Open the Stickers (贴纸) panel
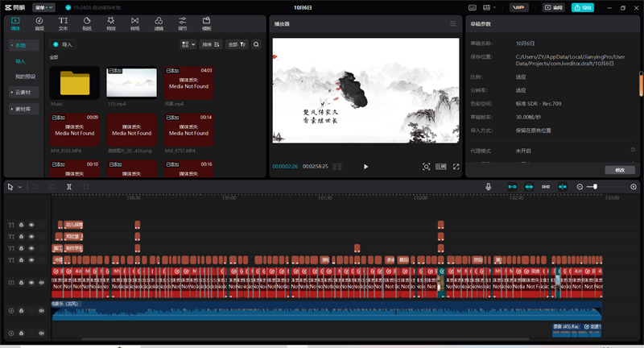 point(86,23)
